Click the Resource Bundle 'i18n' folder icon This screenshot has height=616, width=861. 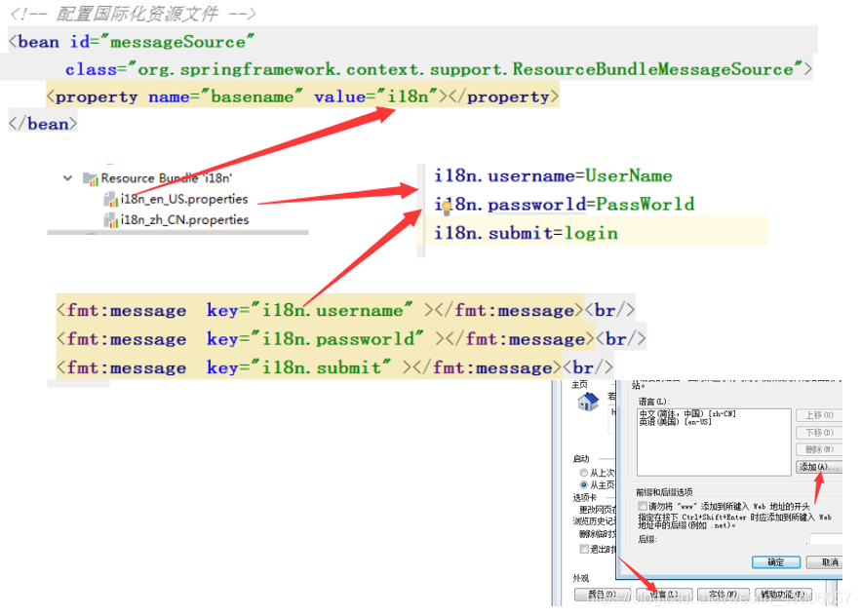[x=90, y=178]
